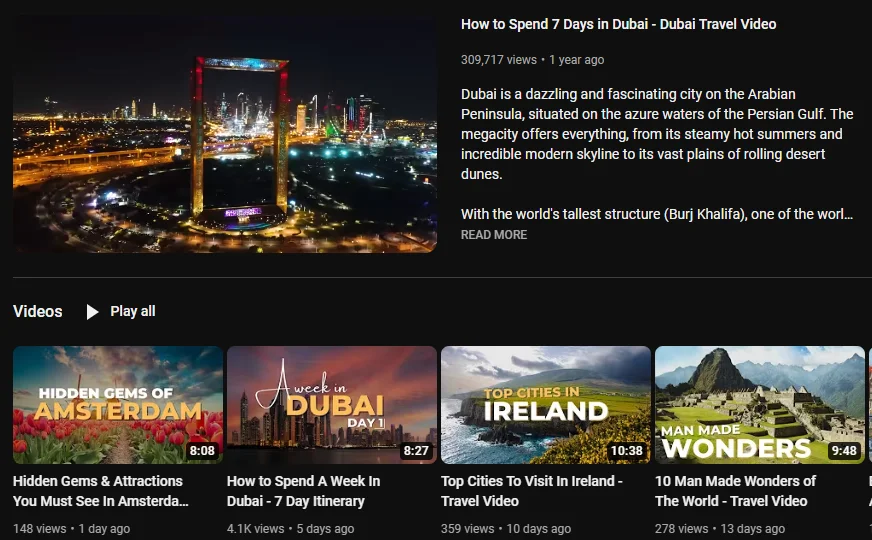
Task: Click the '4.1K views • 5 days ago' text
Action: point(290,529)
